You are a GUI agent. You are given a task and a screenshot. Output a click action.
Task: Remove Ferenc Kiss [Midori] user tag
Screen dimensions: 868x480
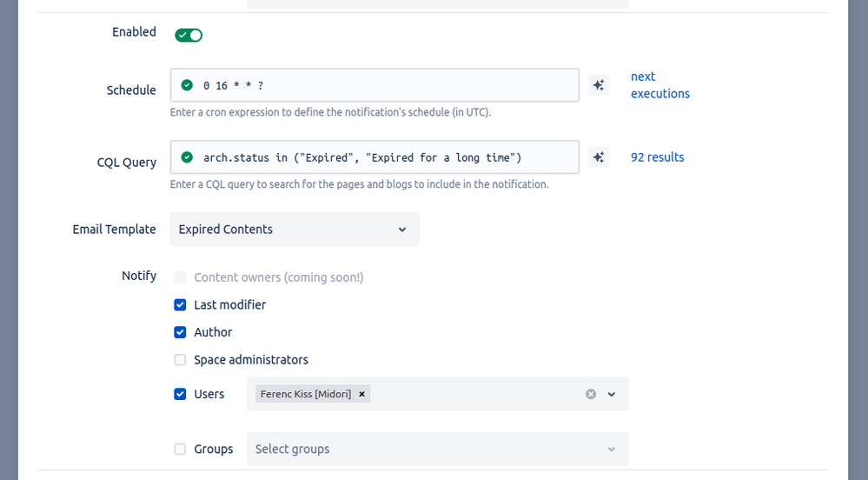pyautogui.click(x=362, y=394)
